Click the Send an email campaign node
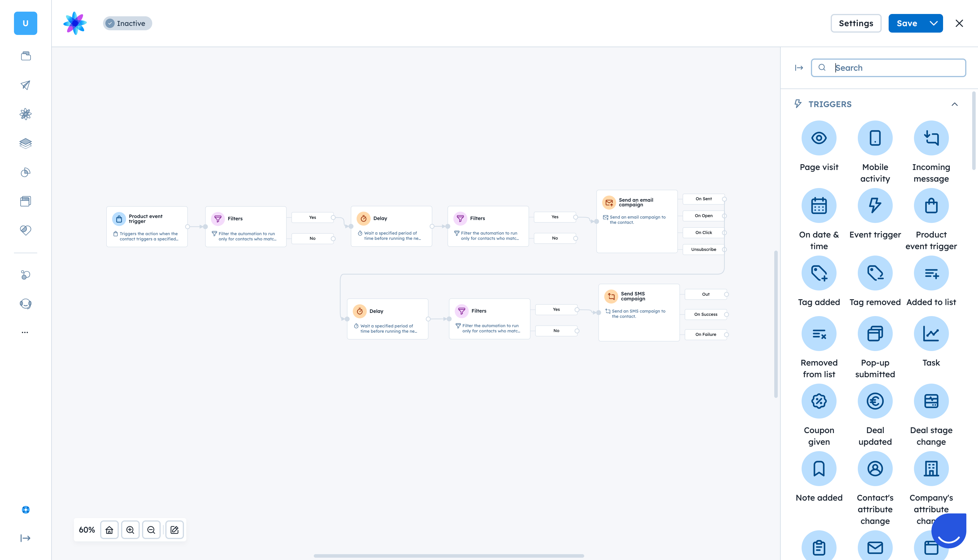Image resolution: width=978 pixels, height=560 pixels. click(x=637, y=221)
